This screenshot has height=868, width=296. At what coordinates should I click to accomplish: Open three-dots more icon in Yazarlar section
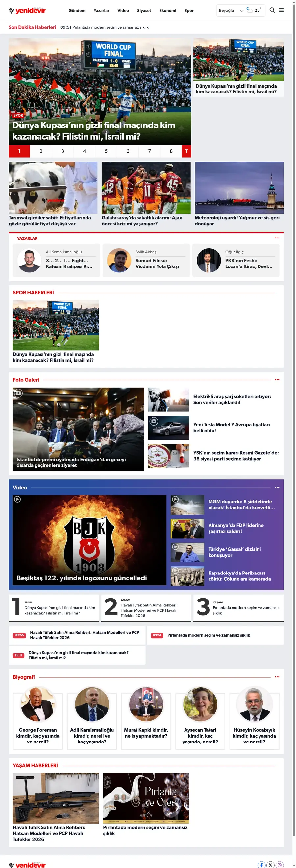277,238
